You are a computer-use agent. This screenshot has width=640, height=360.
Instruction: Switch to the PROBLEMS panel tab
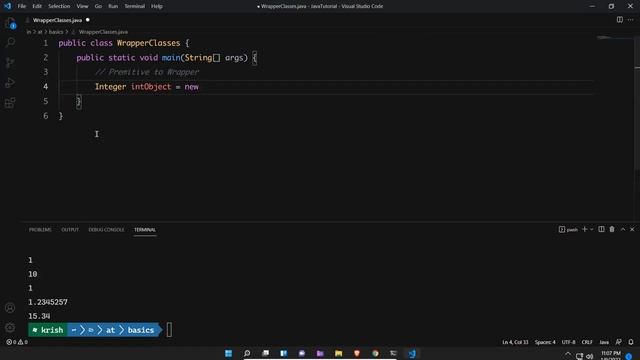[x=40, y=230]
